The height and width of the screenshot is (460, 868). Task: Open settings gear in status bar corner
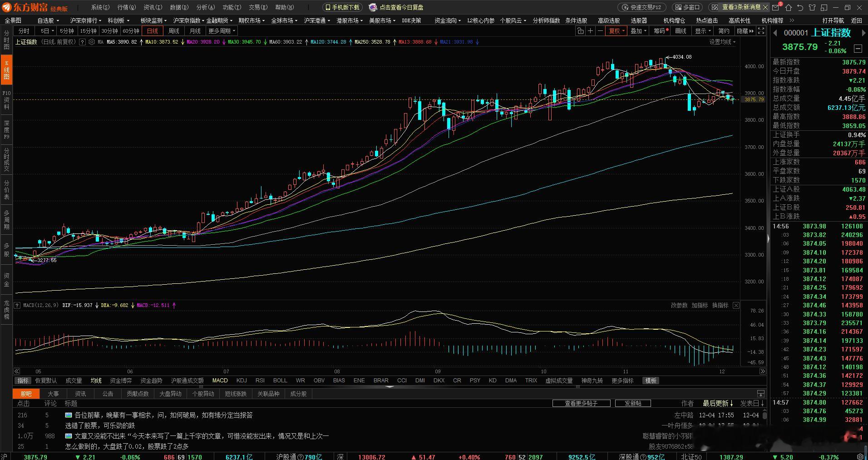(x=861, y=457)
